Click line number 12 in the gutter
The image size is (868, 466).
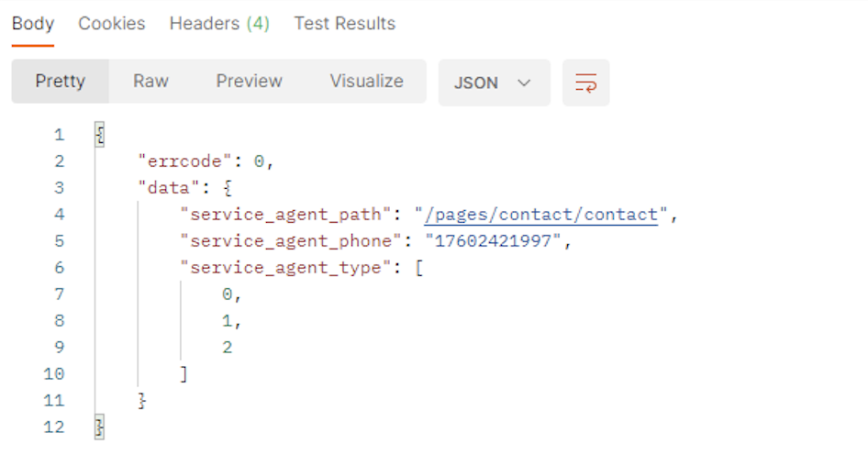[54, 427]
